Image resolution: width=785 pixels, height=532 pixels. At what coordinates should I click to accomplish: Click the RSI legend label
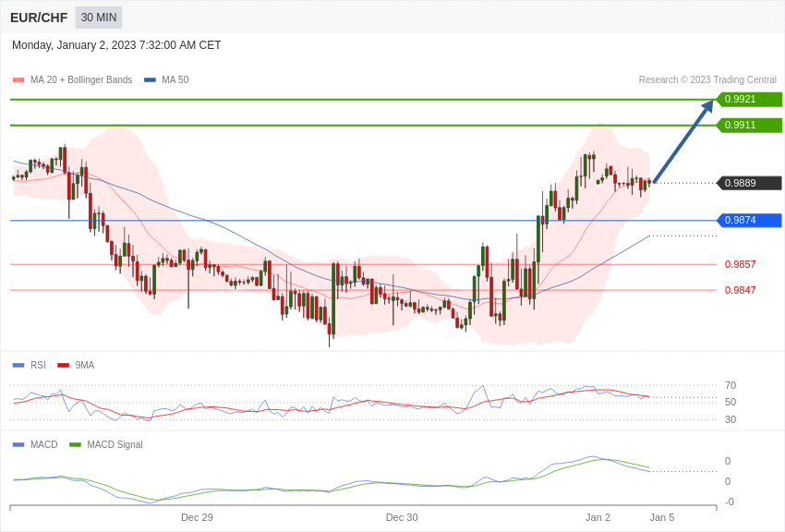(x=38, y=366)
